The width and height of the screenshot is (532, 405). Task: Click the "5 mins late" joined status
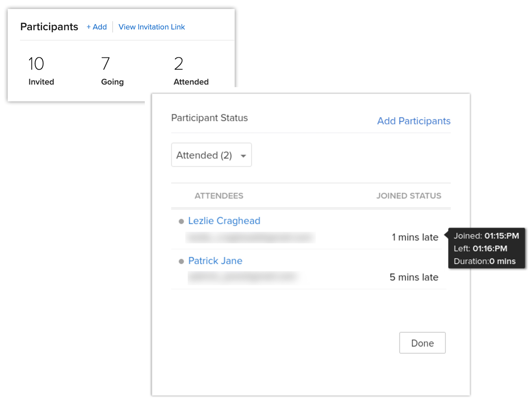coord(414,277)
